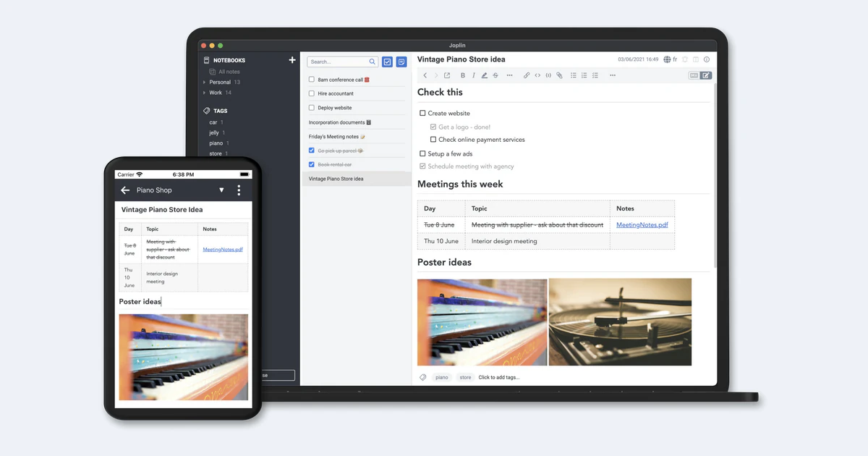Viewport: 868px width, 456px height.
Task: Uncheck 'Go pick up parcel' to-do
Action: coord(312,151)
